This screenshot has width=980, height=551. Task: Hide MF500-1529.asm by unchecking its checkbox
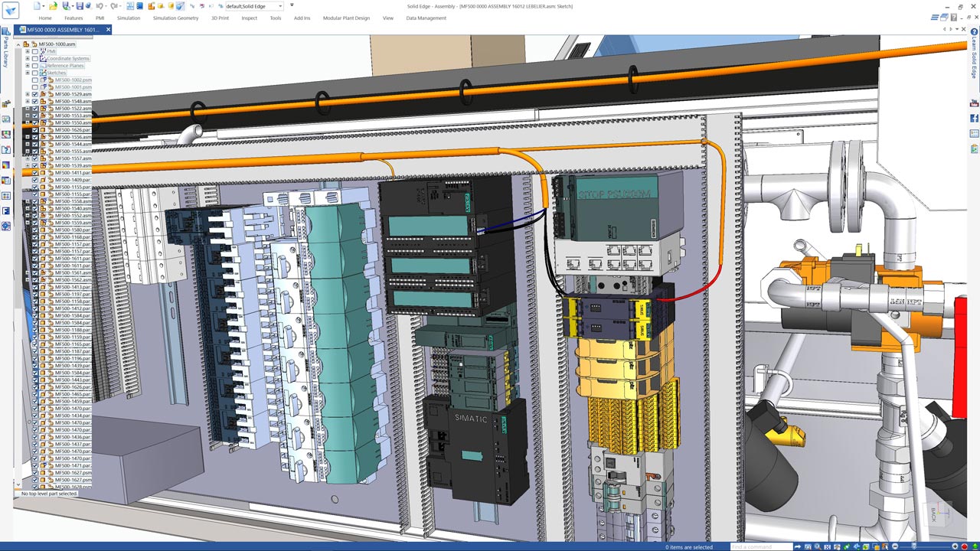34,94
